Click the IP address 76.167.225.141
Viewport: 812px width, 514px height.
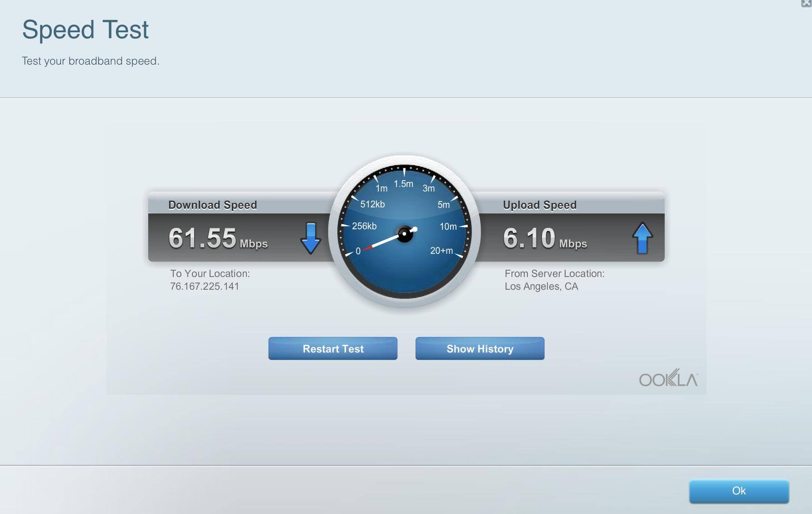205,287
